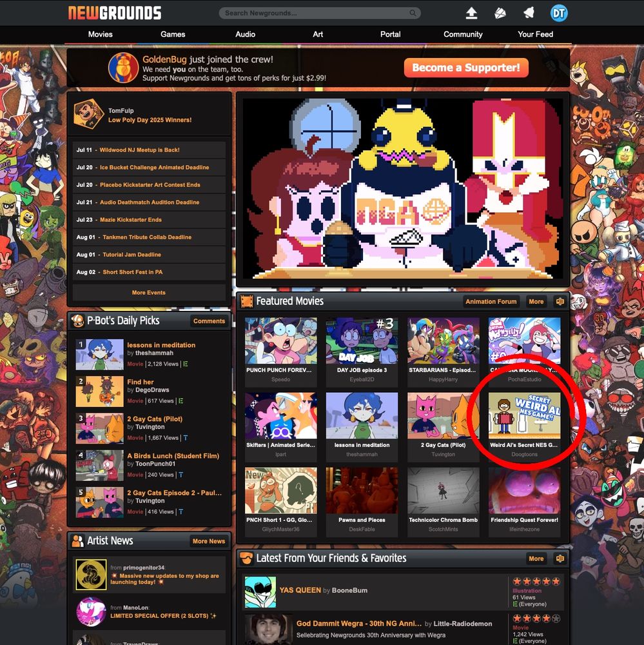Open Find her in Daily Picks
This screenshot has height=645, width=644.
[141, 382]
